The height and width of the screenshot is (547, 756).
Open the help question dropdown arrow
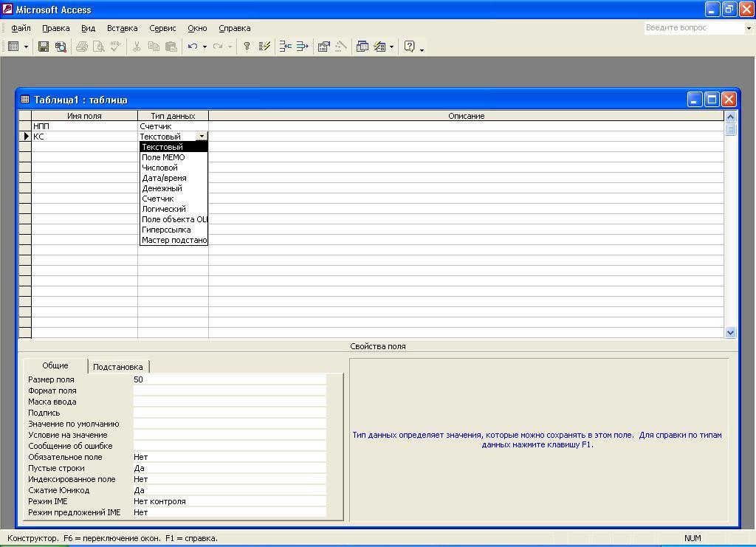click(749, 28)
